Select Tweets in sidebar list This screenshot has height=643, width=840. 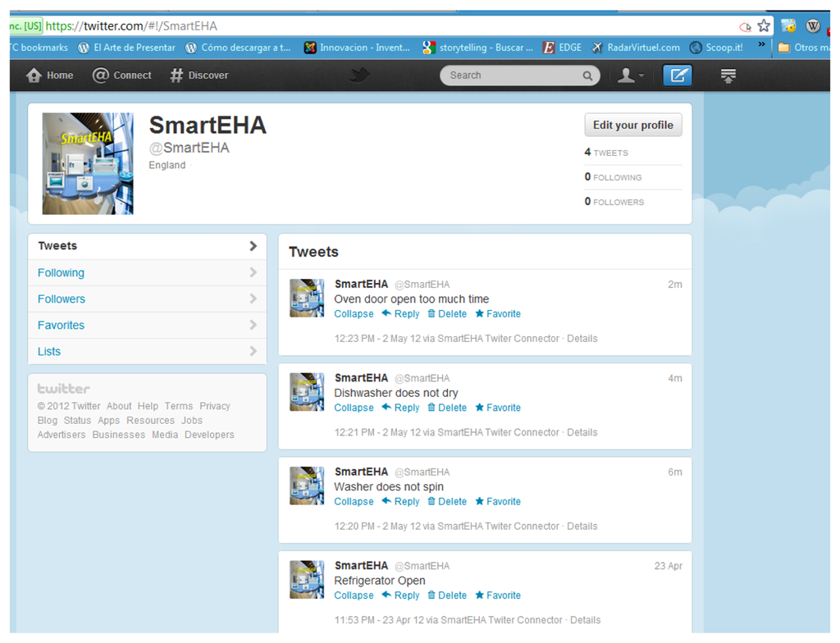pyautogui.click(x=148, y=246)
